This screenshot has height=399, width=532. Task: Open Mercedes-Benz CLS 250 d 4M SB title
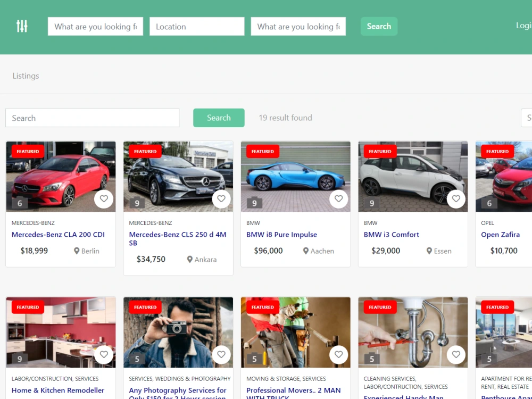tap(178, 238)
